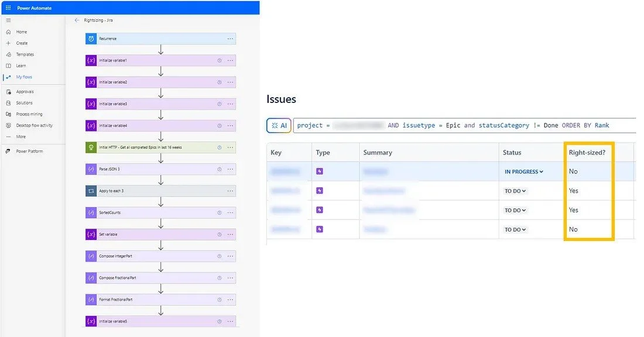
Task: Open TO DO dropdown in last issue row
Action: pyautogui.click(x=515, y=229)
